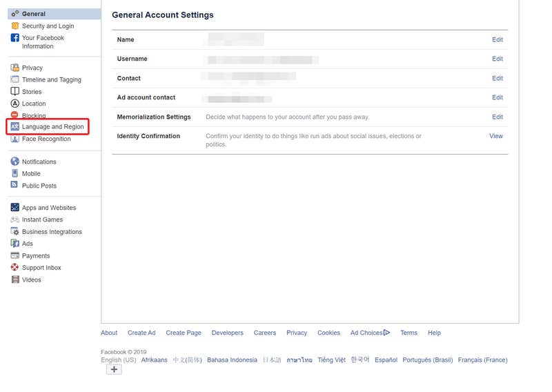Click the Mobile phone icon
This screenshot has width=552, height=392.
14,173
